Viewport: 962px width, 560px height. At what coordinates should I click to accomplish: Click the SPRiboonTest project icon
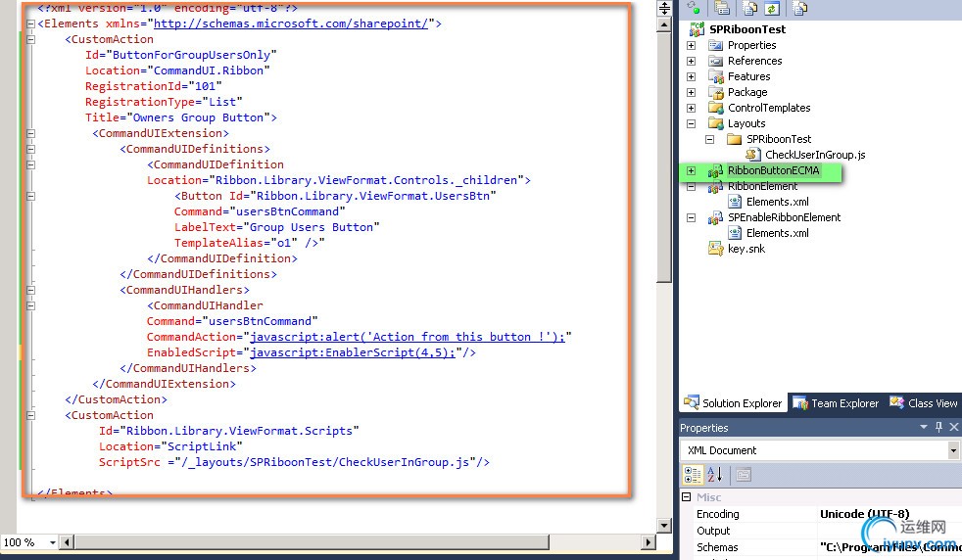point(697,28)
